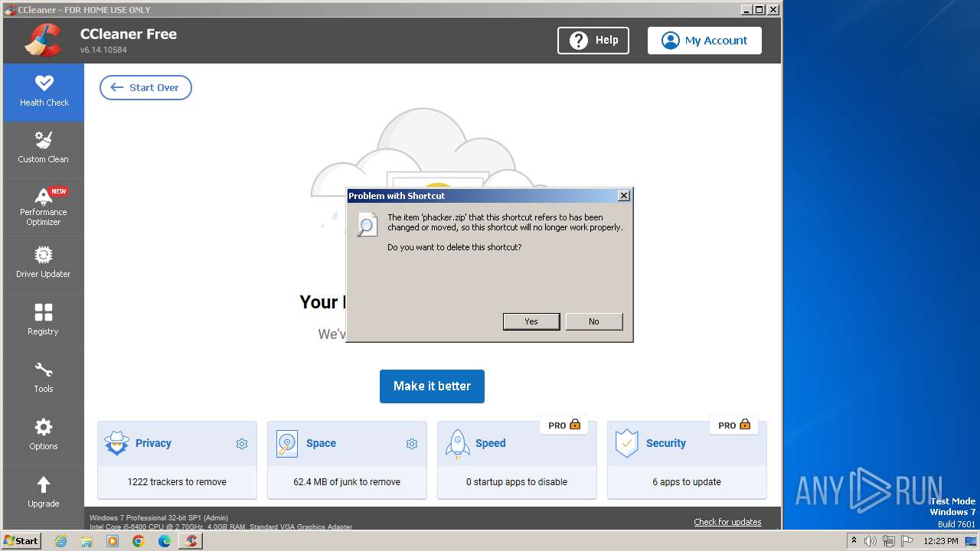Open Custom Clean in sidebar
This screenshot has width=980, height=551.
[x=44, y=149]
